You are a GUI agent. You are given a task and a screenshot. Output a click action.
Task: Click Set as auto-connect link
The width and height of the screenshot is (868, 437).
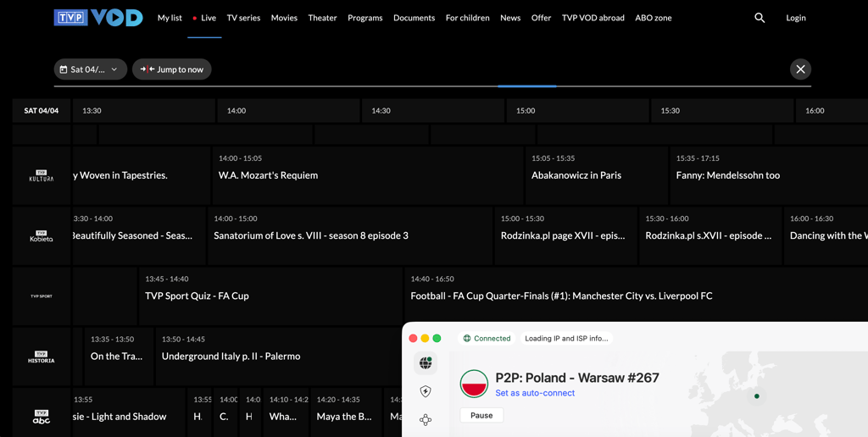click(535, 393)
